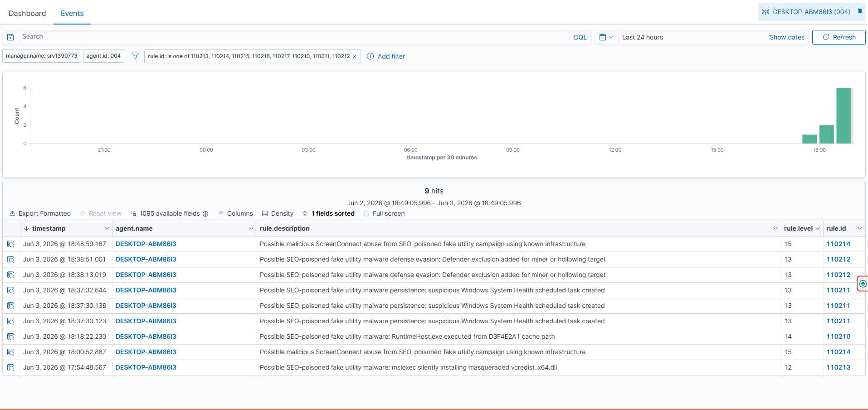Open the Density options
The width and height of the screenshot is (868, 410).
[x=278, y=213]
